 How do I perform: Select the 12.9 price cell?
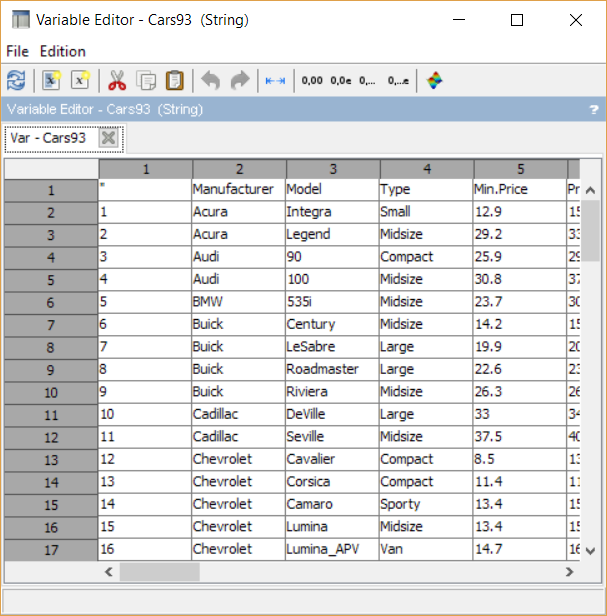519,212
